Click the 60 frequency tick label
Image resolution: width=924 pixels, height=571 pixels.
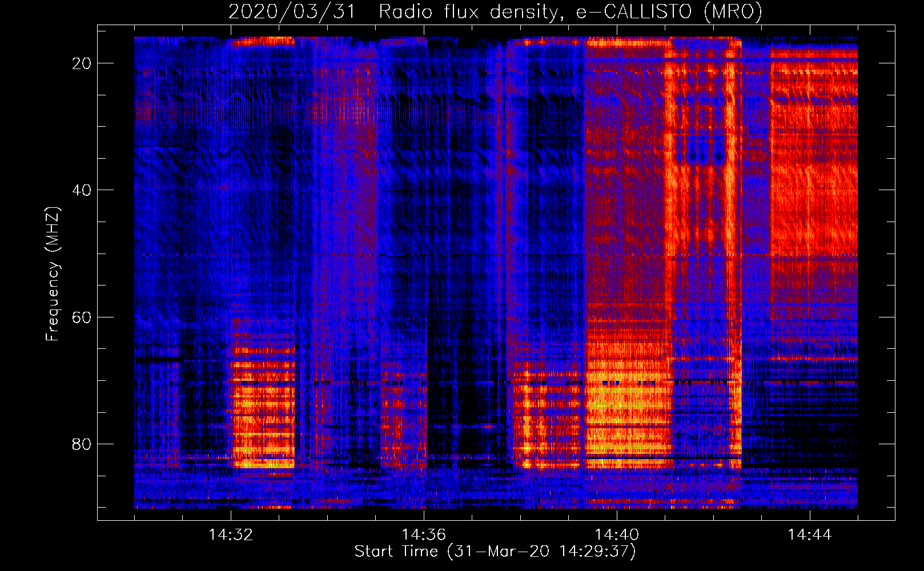tap(82, 317)
